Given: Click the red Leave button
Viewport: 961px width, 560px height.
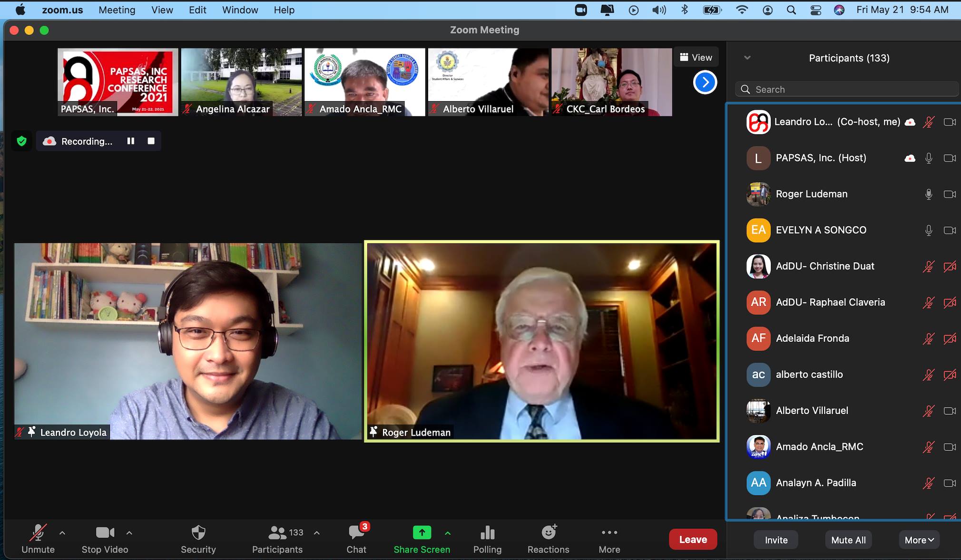Looking at the screenshot, I should click(693, 540).
